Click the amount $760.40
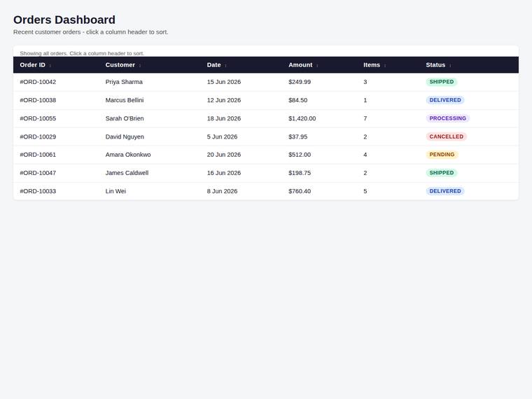This screenshot has height=399, width=532. coord(300,191)
